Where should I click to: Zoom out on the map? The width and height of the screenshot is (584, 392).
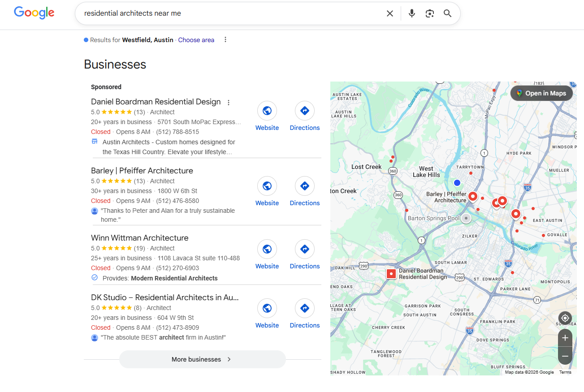click(565, 356)
